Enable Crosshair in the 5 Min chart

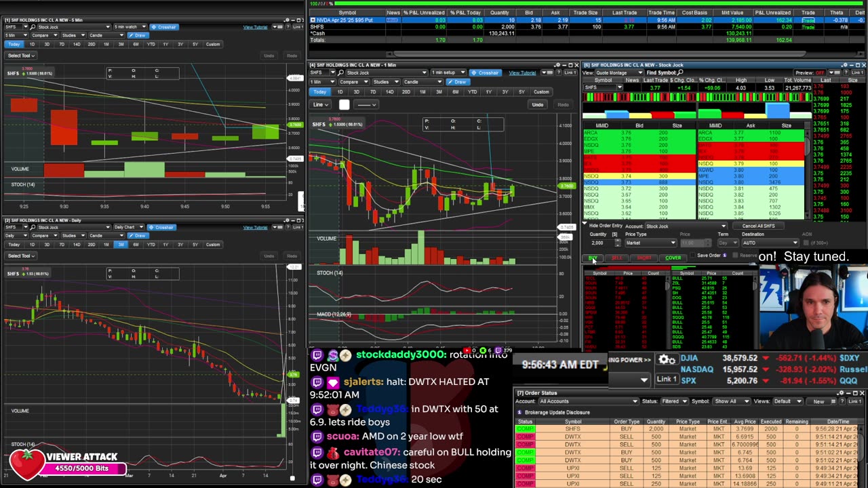coord(163,27)
